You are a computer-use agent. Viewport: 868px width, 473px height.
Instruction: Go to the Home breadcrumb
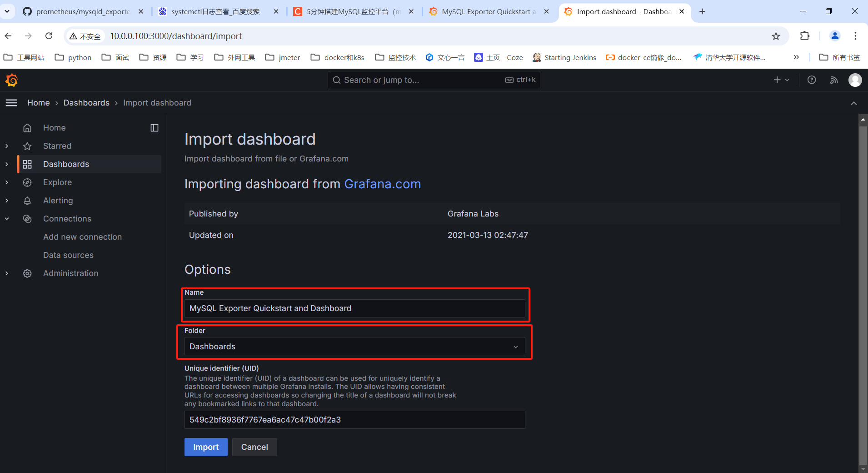tap(39, 103)
